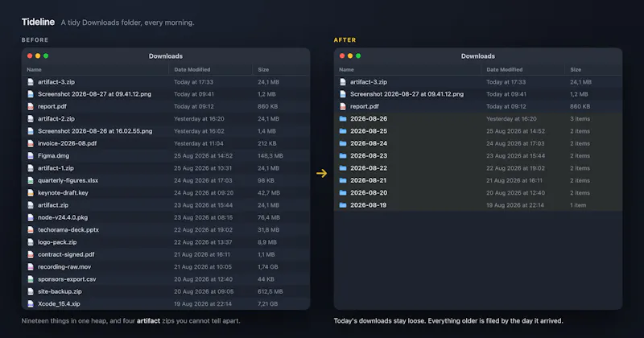This screenshot has width=644, height=338.
Task: Sort by Date Modified in After window
Action: click(505, 69)
